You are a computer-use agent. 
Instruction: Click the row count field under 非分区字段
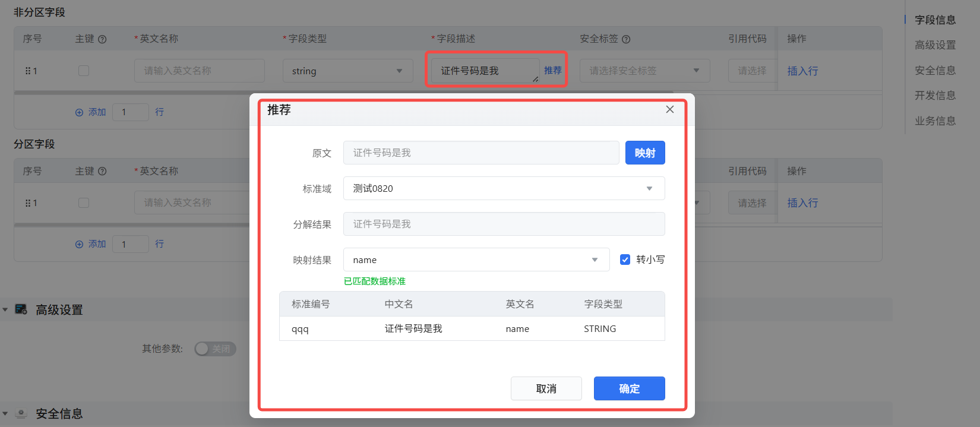point(131,112)
